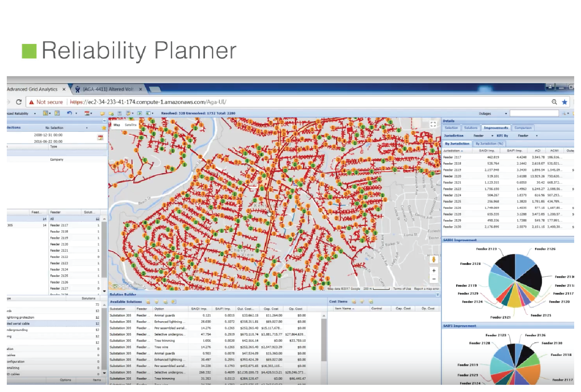This screenshot has height=392, width=581.
Task: Click first icon next to Available Solutions
Action: tap(148, 302)
